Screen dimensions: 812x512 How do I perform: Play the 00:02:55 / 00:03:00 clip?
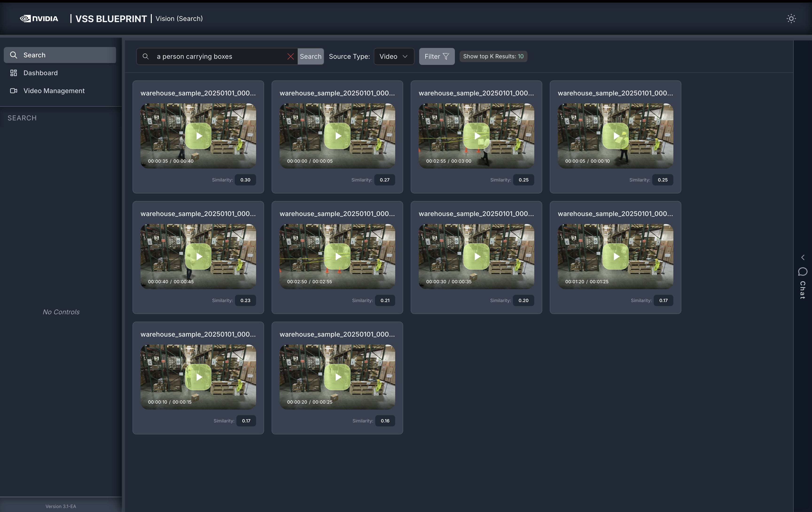coord(476,136)
